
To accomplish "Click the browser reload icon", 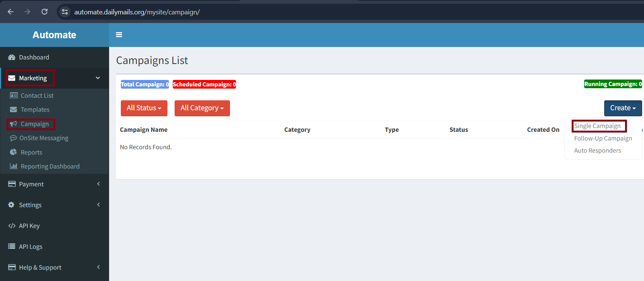I will (45, 12).
